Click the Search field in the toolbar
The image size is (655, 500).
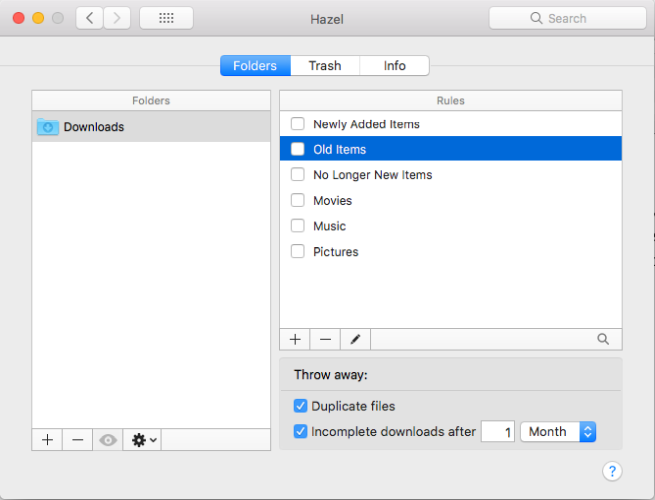tap(568, 18)
